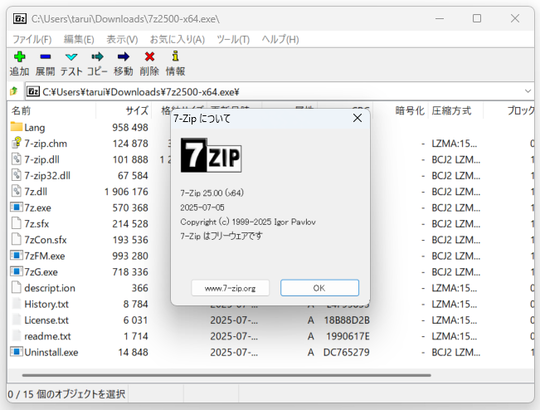Image resolution: width=540 pixels, height=410 pixels.
Task: Click the 移動 (Move) blue arrow icon
Action: click(123, 56)
